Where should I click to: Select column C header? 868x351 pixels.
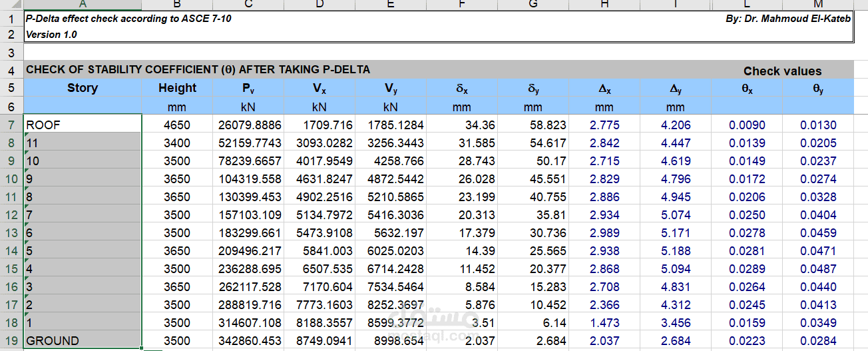pyautogui.click(x=248, y=5)
